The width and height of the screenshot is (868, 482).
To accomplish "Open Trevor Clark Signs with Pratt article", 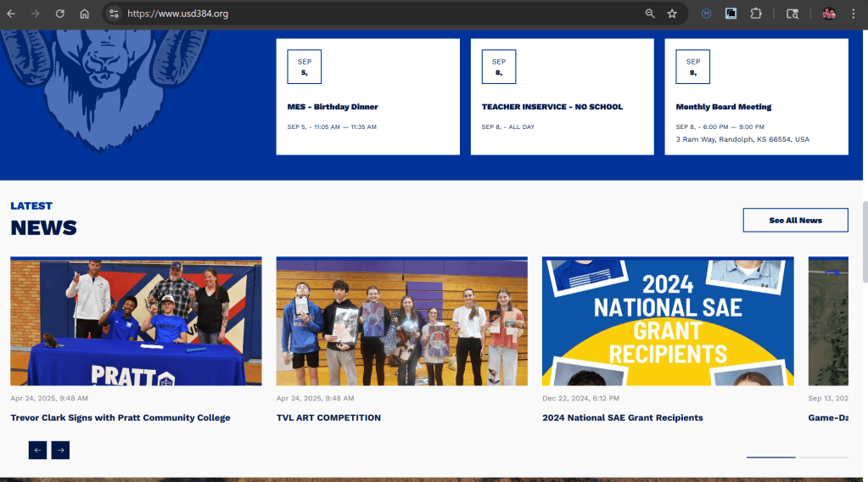I will (120, 418).
